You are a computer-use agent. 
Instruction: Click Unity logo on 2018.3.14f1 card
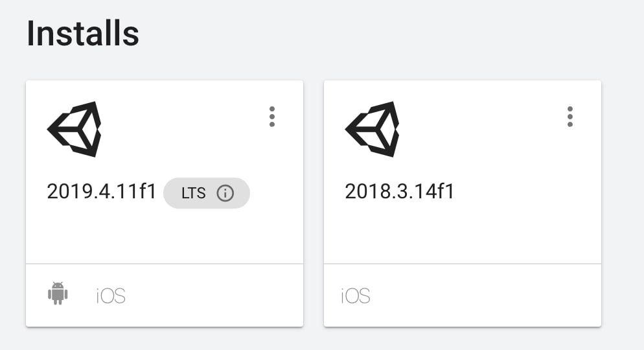(373, 129)
